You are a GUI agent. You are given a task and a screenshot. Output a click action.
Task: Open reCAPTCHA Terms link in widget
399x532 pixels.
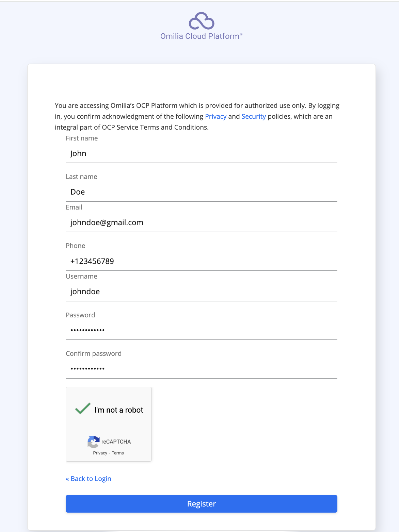[118, 453]
